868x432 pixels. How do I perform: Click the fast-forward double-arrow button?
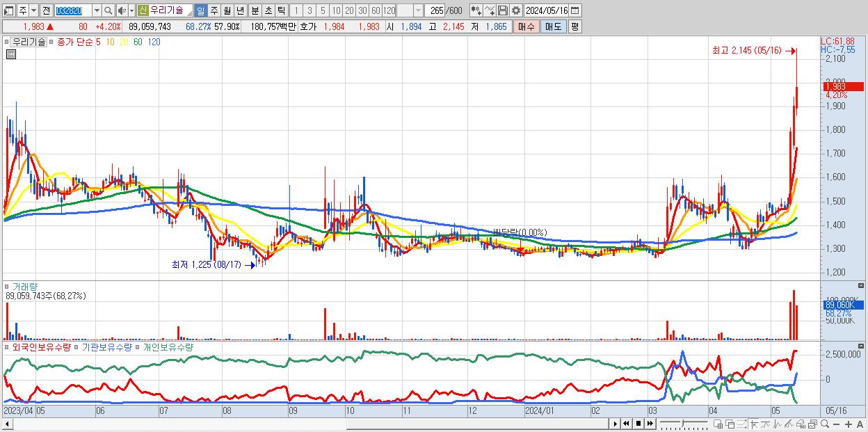click(650, 424)
